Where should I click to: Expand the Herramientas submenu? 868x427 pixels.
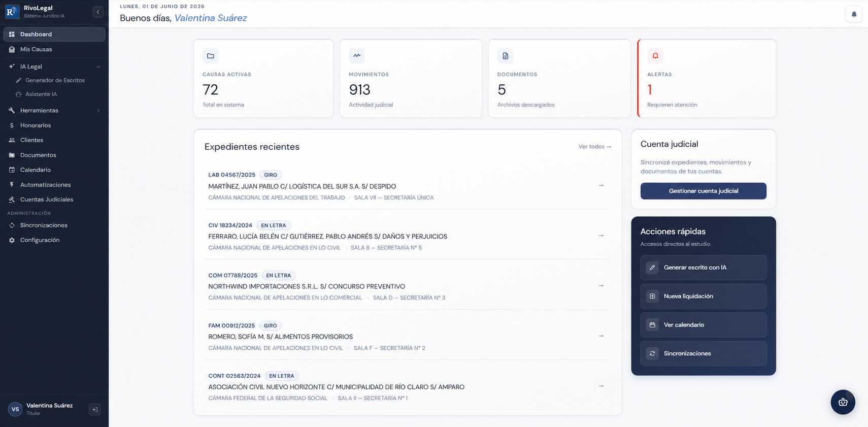pos(98,110)
